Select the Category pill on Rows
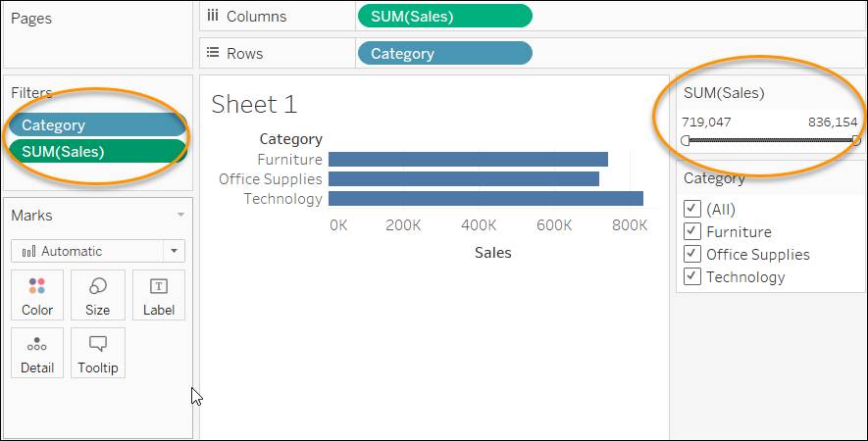Screen dimensions: 868x441 pos(445,53)
